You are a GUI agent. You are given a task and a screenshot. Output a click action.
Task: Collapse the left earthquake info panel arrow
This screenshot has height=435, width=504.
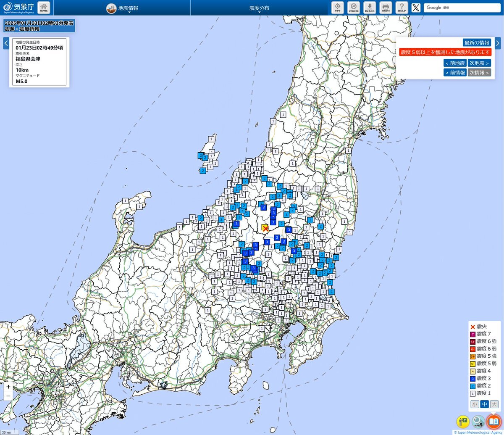[6, 43]
